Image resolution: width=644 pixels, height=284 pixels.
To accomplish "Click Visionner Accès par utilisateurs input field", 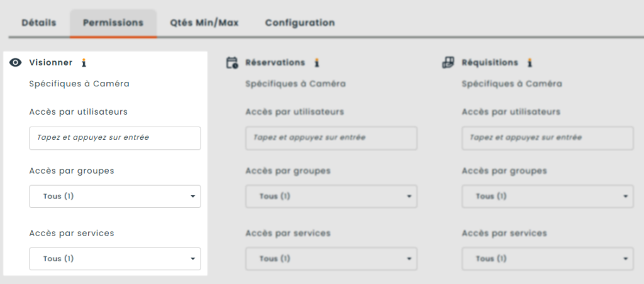I will [115, 138].
